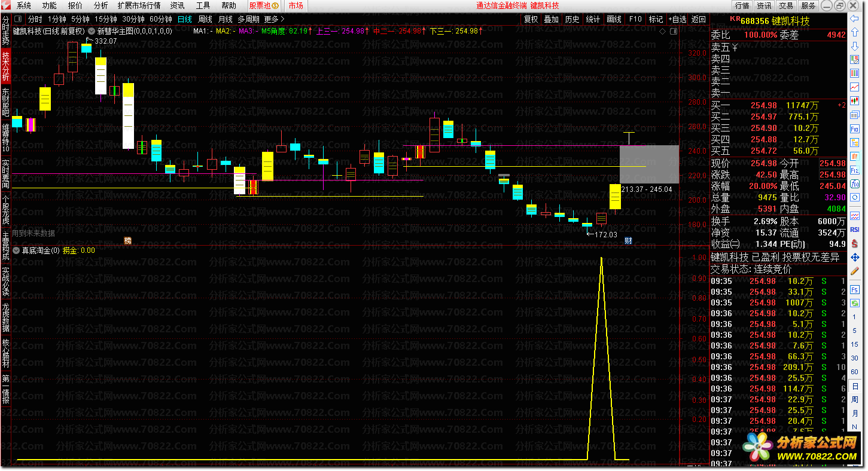The width and height of the screenshot is (868, 471).
Task: Click 标记 toolbar button
Action: 656,19
